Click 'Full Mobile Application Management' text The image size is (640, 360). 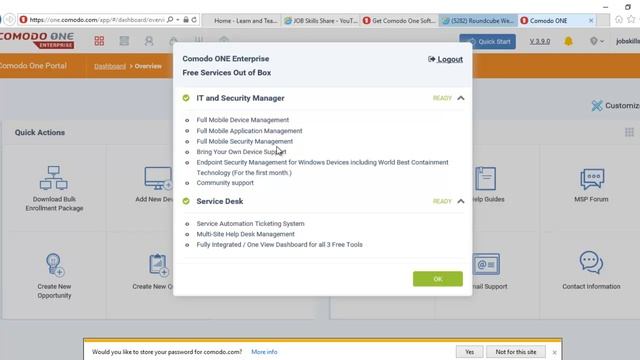249,131
